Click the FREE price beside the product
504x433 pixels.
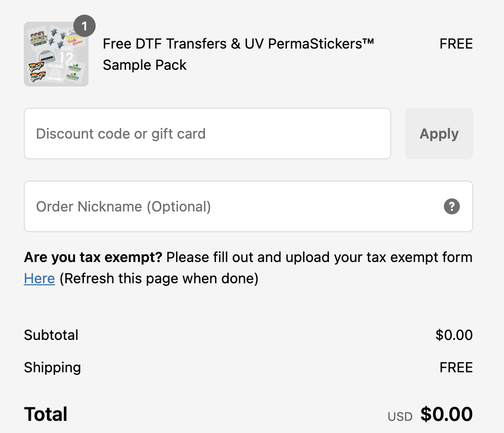tap(456, 44)
